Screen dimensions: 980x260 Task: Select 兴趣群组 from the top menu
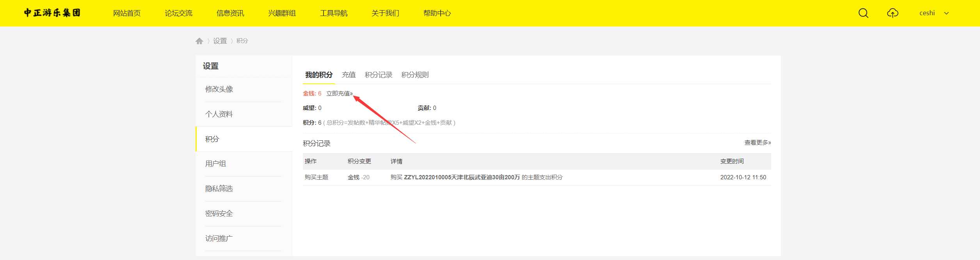point(282,13)
